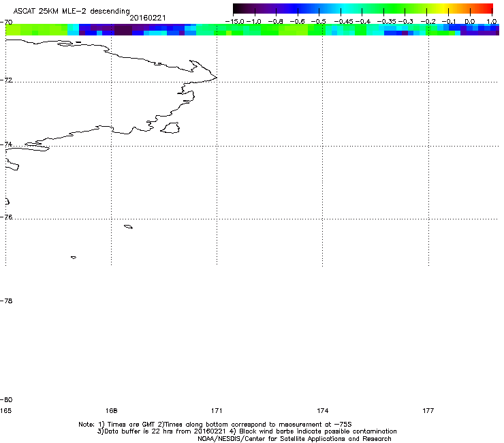Click the NOAA/NESDIS credit line
Viewport: 504px width, 443px height.
click(294, 439)
